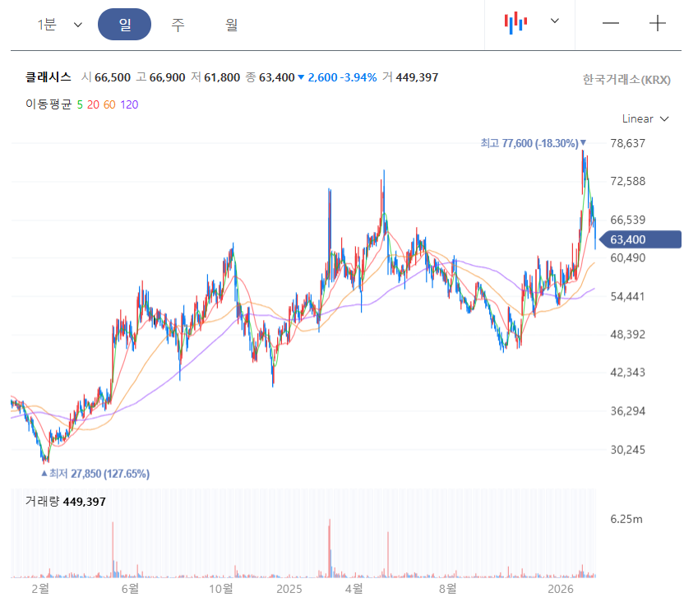
Task: Switch to the 주 weekly tab
Action: pyautogui.click(x=178, y=25)
